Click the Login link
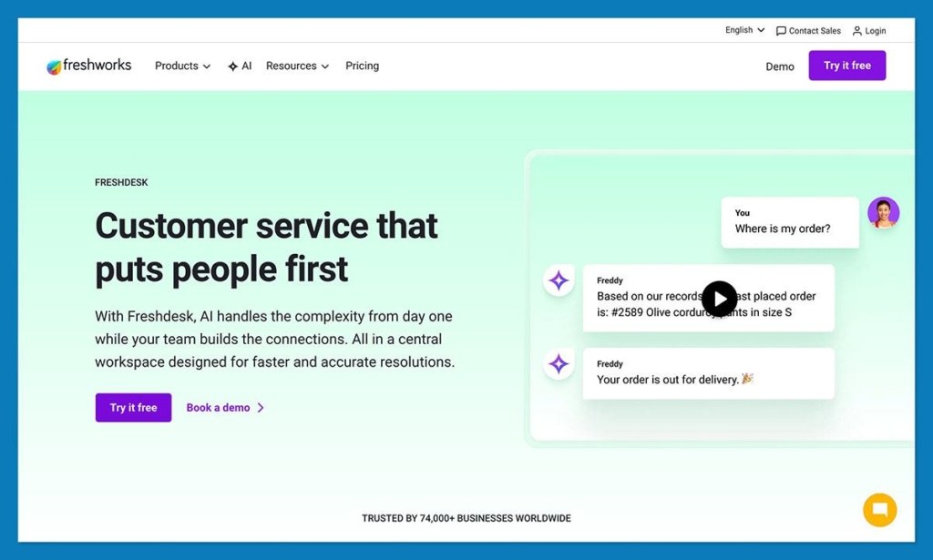933x560 pixels. [x=868, y=31]
